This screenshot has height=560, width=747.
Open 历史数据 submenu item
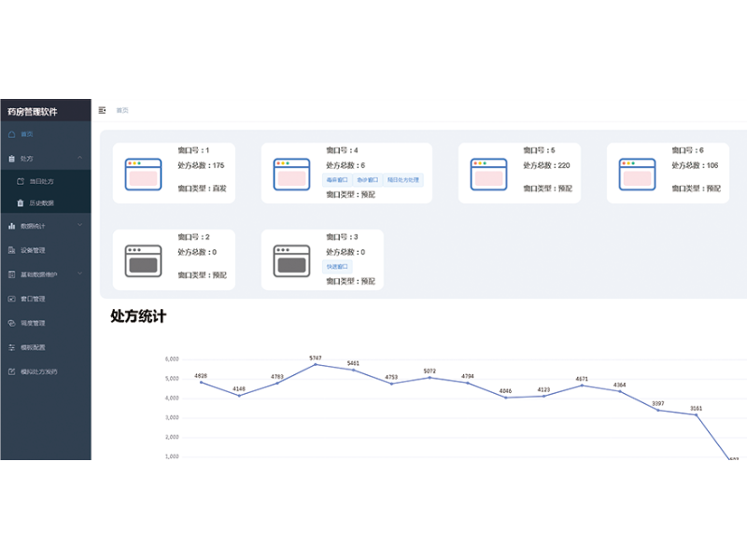click(42, 203)
